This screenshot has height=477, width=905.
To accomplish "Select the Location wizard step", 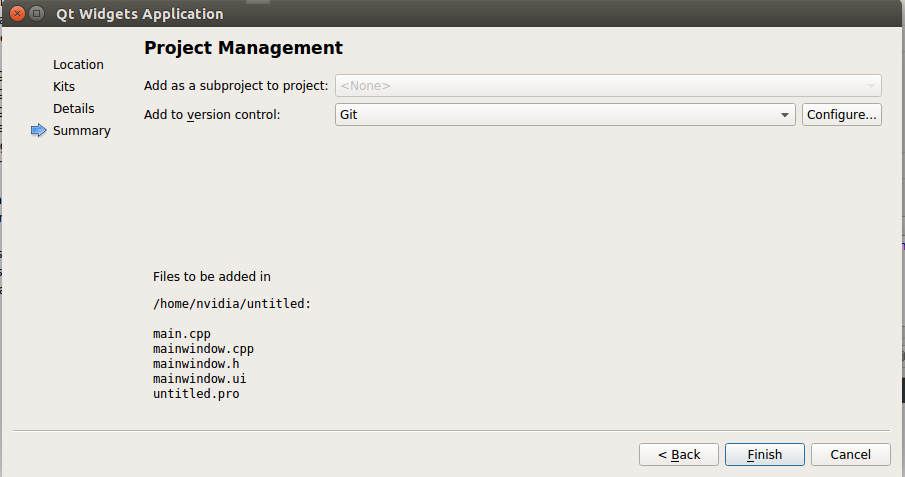I will click(x=78, y=65).
